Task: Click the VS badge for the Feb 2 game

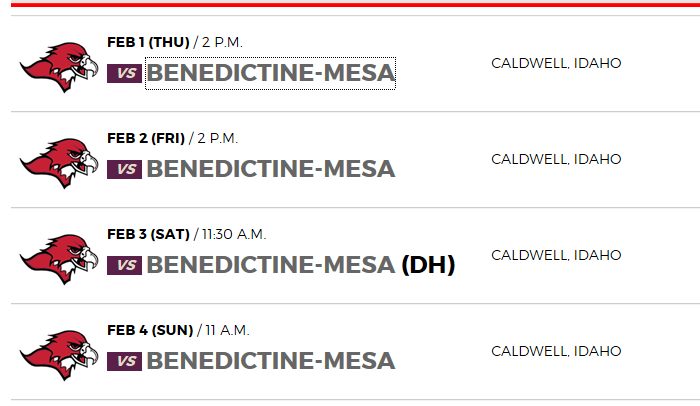Action: (x=125, y=169)
